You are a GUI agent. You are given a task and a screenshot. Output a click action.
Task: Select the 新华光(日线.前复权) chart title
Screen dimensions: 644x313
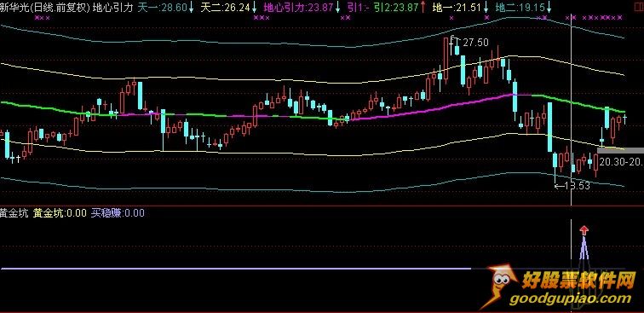45,8
